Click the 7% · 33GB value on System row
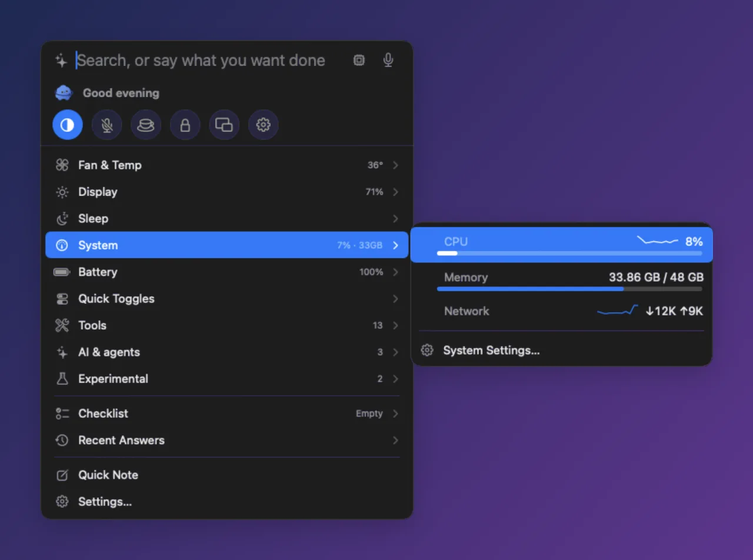This screenshot has height=560, width=753. point(359,245)
